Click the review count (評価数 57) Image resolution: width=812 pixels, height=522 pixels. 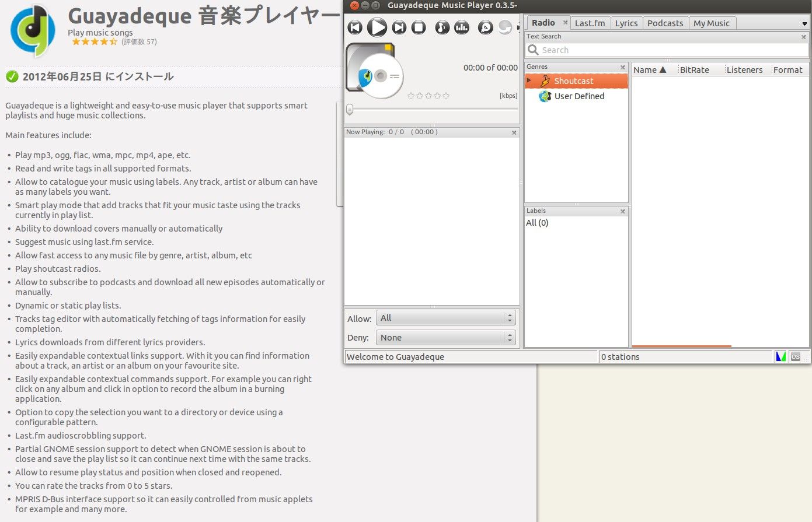coord(139,42)
